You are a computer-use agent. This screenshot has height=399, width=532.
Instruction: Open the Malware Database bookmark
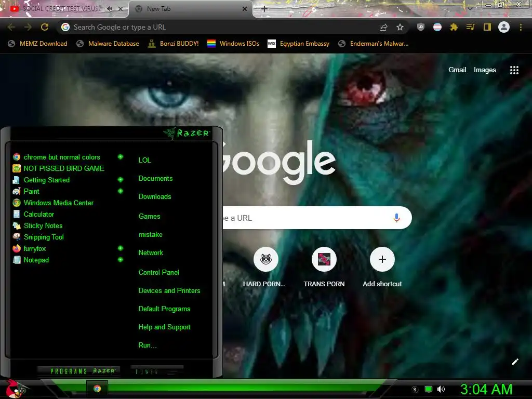[108, 44]
